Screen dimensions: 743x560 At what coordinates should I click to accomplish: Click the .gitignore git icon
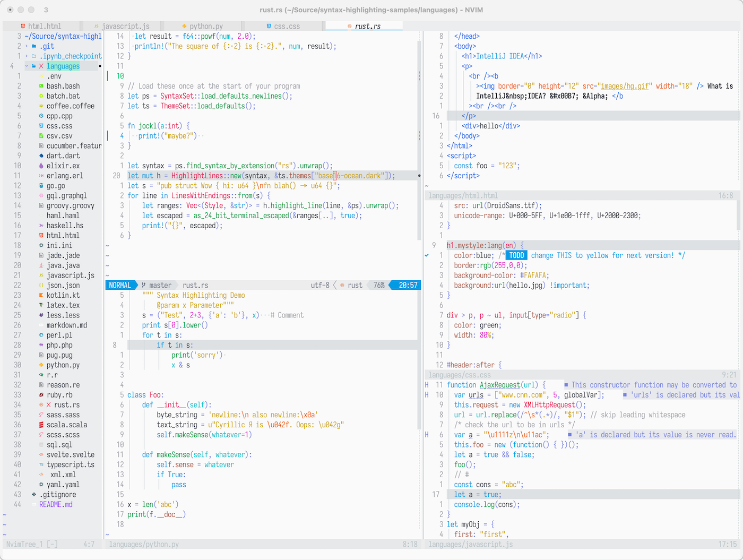[34, 495]
